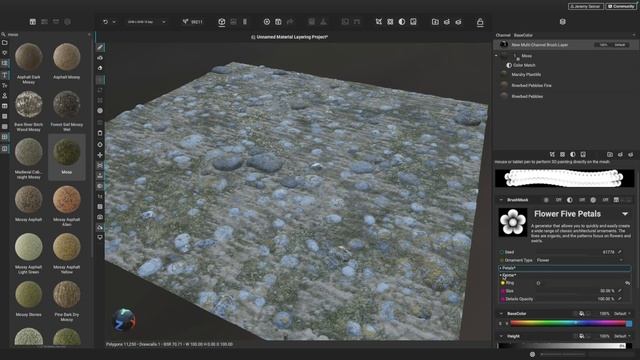Screen dimensions: 640x360
Task: Click the move cross tool in the viewport toolbar
Action: click(100, 155)
